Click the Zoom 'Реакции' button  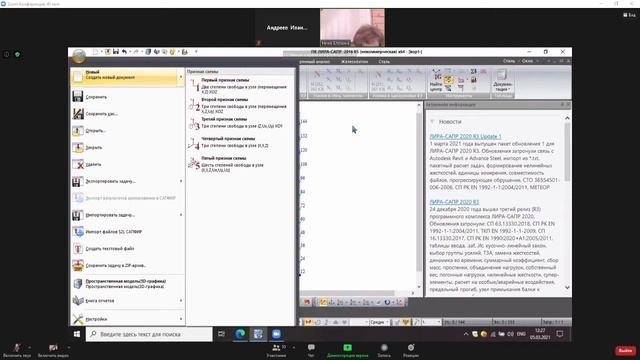pyautogui.click(x=411, y=350)
